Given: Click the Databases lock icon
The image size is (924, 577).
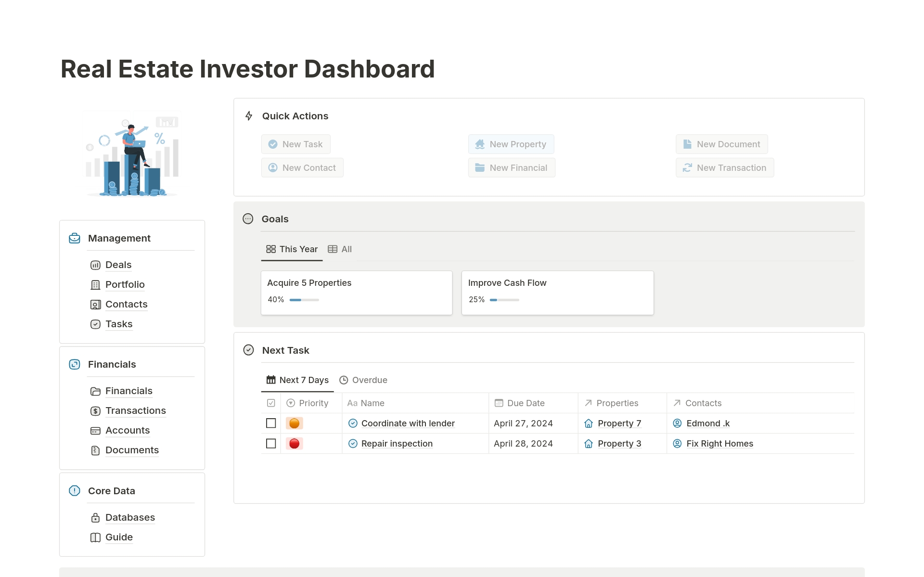Looking at the screenshot, I should [x=95, y=518].
